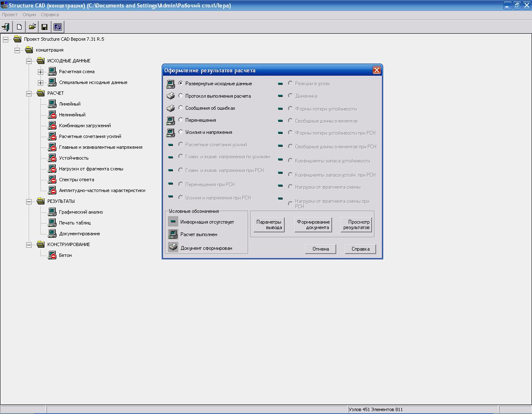Expand the Расчетная схема node
Screen dimensions: 532x414
point(40,72)
